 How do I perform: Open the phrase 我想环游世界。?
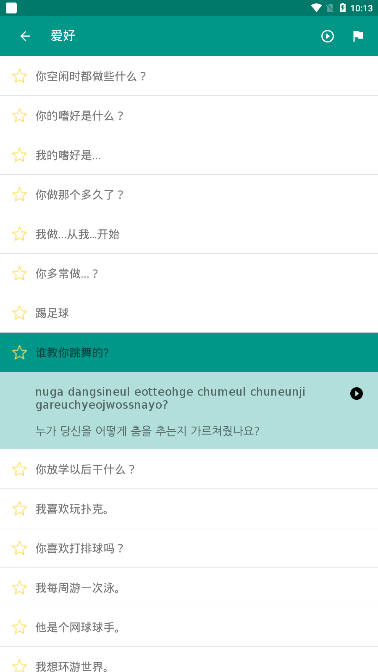pyautogui.click(x=189, y=660)
